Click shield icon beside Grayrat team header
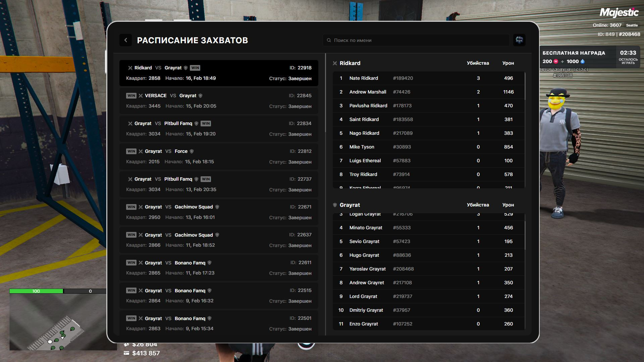Image resolution: width=644 pixels, height=362 pixels. tap(335, 205)
